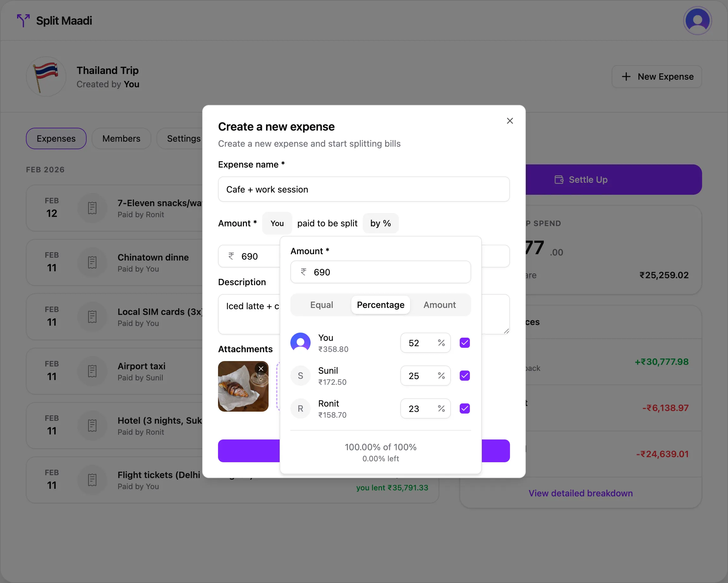Viewport: 728px width, 583px height.
Task: Uncheck Sunil from the percentage split
Action: coord(464,375)
